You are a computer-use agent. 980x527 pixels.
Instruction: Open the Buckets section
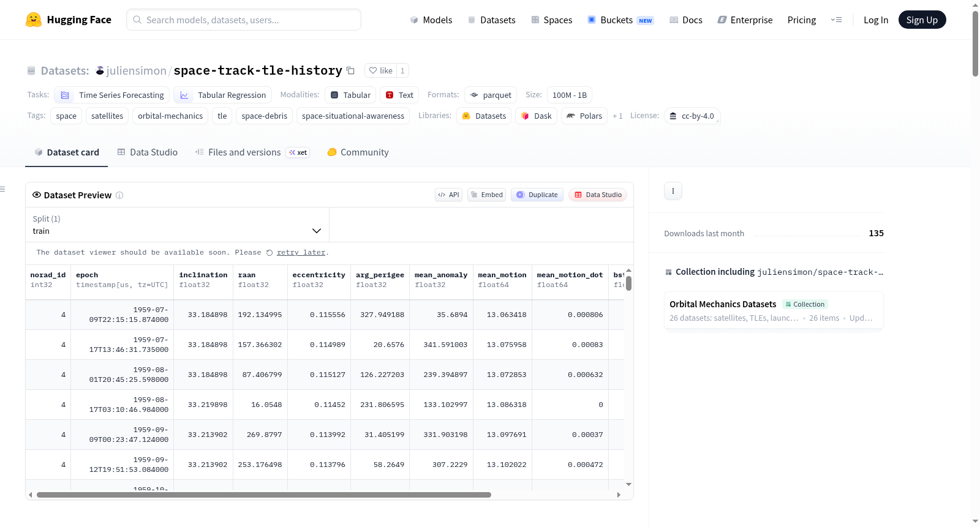pyautogui.click(x=620, y=20)
